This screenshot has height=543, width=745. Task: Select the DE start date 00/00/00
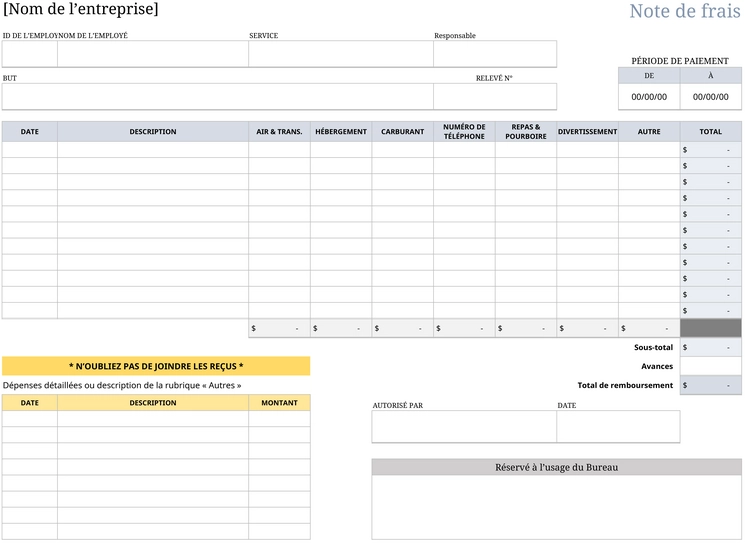[x=649, y=97]
